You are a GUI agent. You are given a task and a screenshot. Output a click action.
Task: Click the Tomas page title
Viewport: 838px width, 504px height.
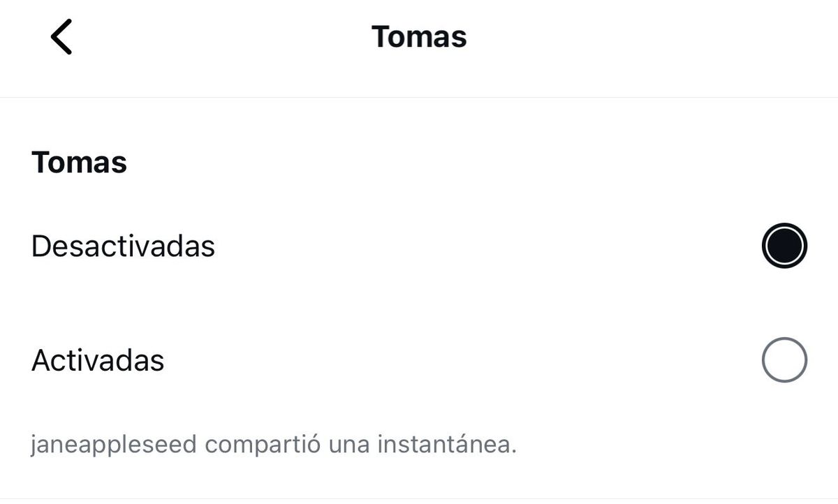419,36
